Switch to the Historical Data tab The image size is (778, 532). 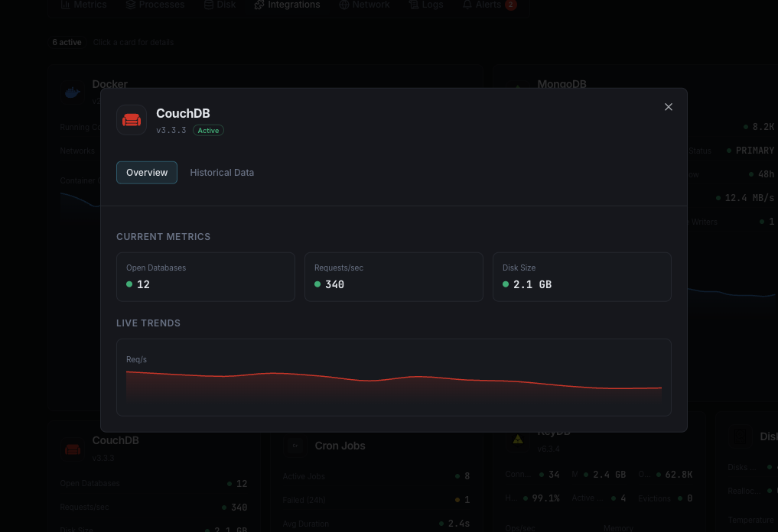pyautogui.click(x=222, y=172)
